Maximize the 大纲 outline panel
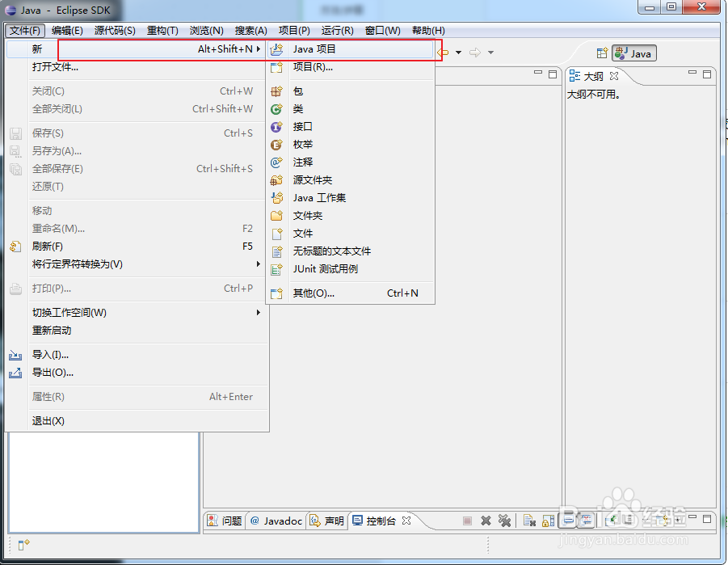Image resolution: width=728 pixels, height=565 pixels. 707,74
